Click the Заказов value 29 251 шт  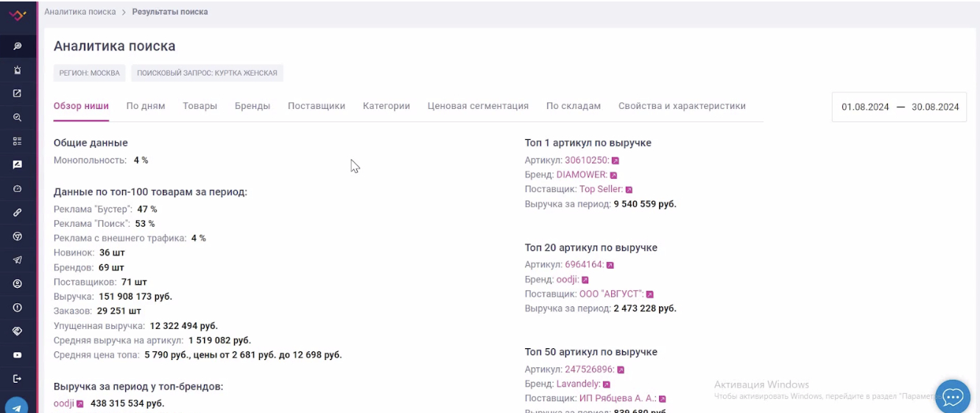[x=119, y=311]
